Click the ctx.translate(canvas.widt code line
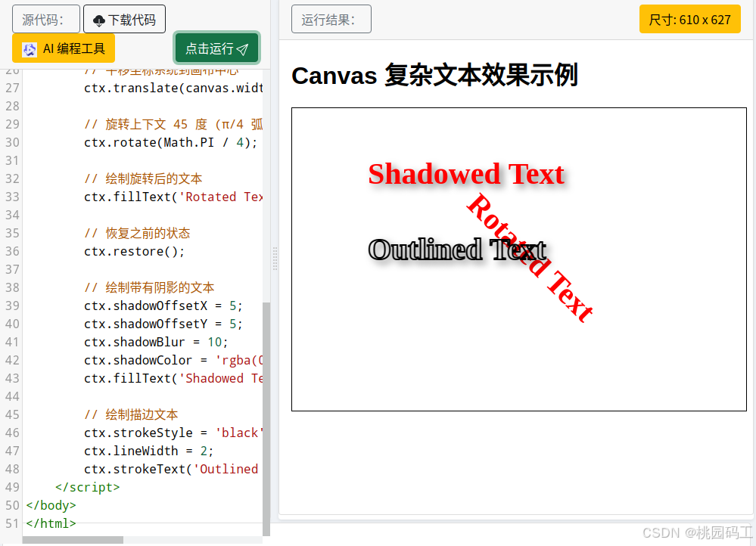The image size is (756, 546). (x=173, y=88)
